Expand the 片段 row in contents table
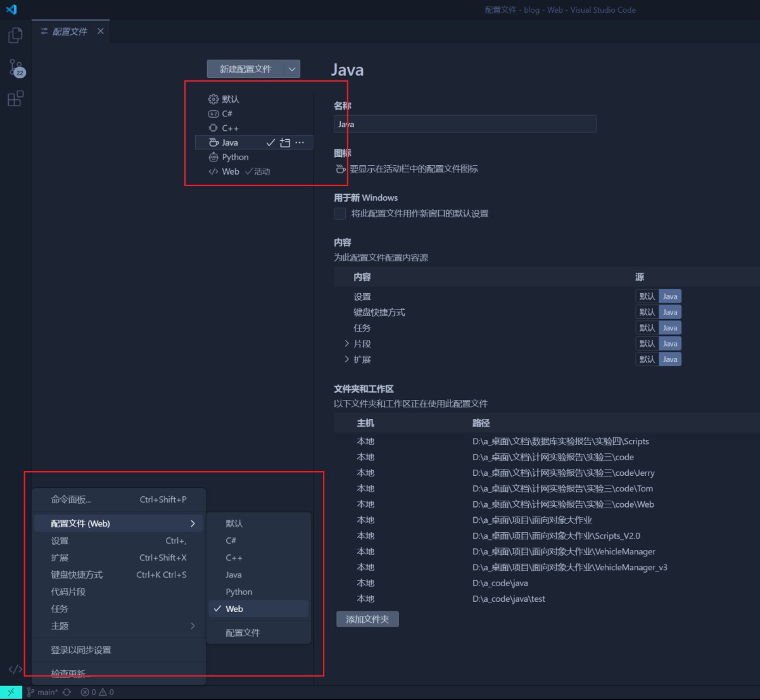760x700 pixels. click(347, 344)
